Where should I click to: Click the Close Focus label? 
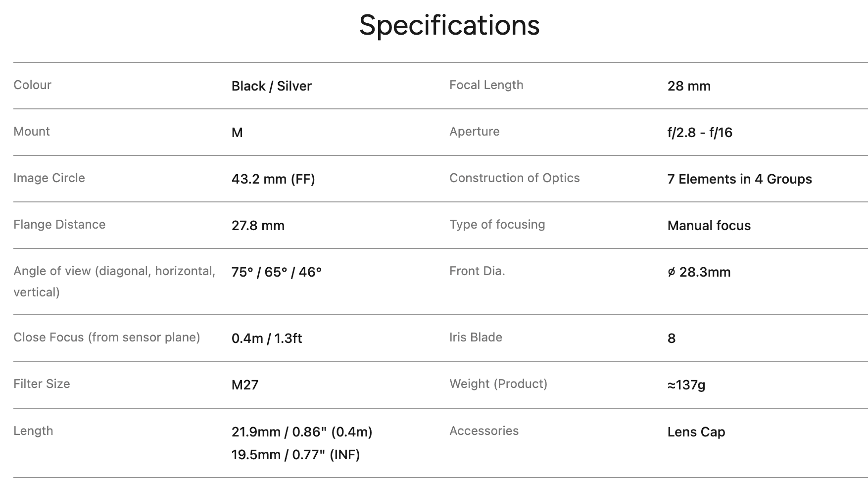[106, 337]
